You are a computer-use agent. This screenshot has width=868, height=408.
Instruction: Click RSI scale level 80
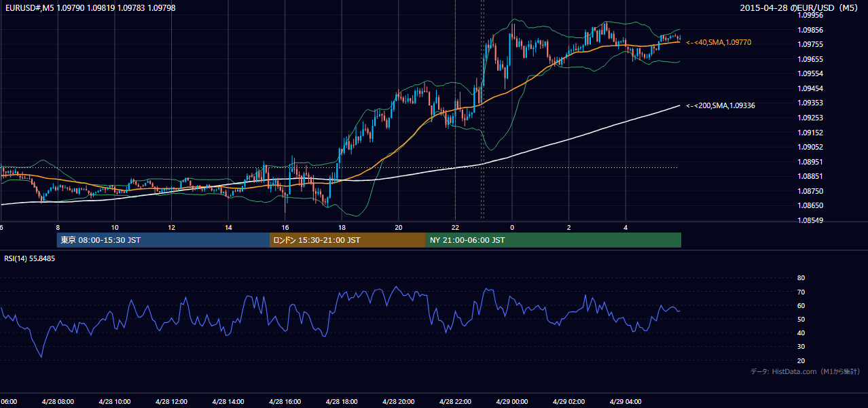[801, 278]
